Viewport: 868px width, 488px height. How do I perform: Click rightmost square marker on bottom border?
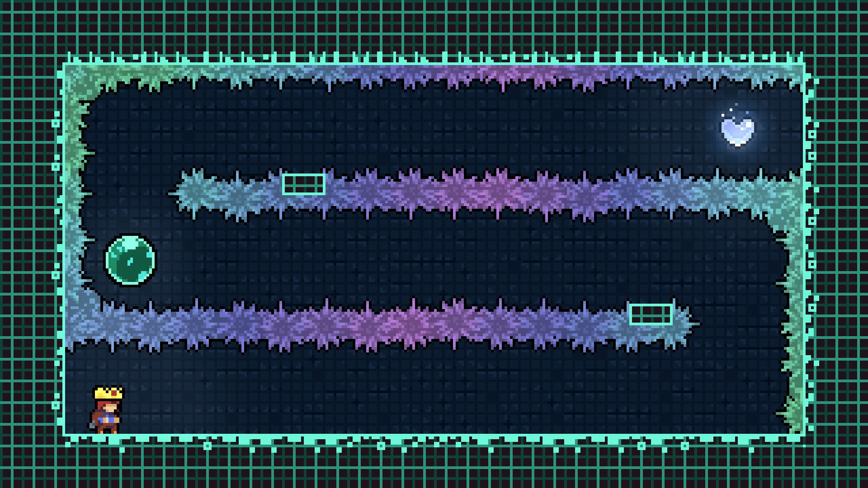coord(685,446)
